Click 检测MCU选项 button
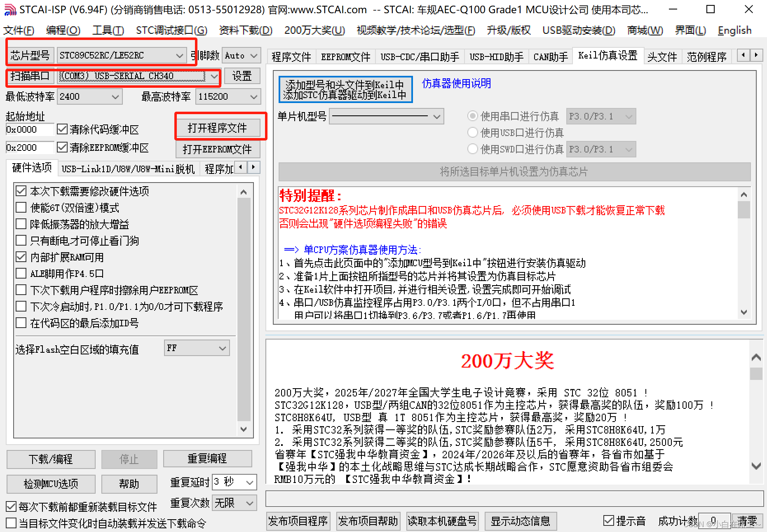The height and width of the screenshot is (532, 767). click(51, 484)
